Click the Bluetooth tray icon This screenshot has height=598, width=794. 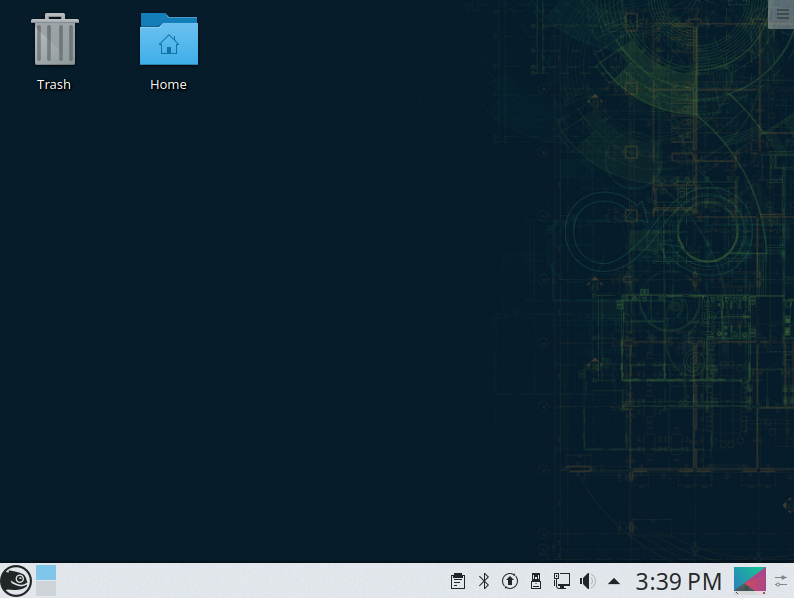483,581
